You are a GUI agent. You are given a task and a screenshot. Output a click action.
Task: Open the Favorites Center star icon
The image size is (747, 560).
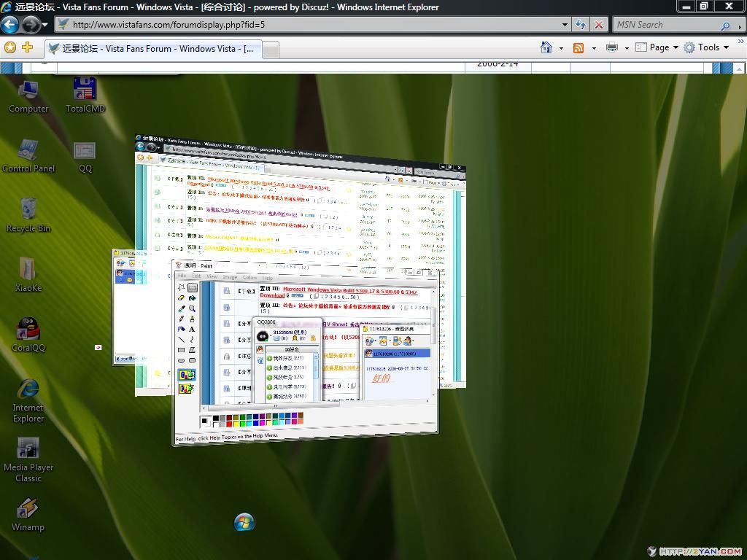10,47
